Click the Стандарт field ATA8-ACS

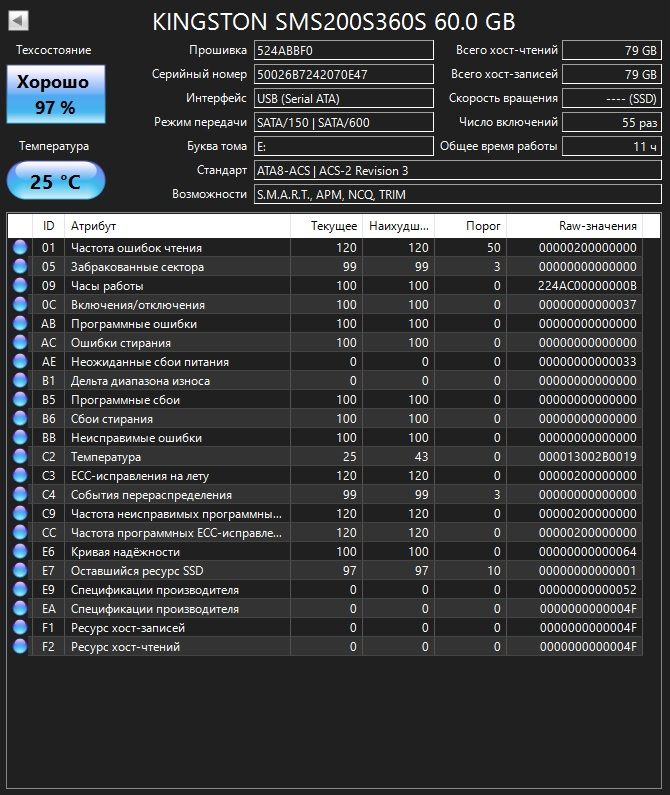458,170
